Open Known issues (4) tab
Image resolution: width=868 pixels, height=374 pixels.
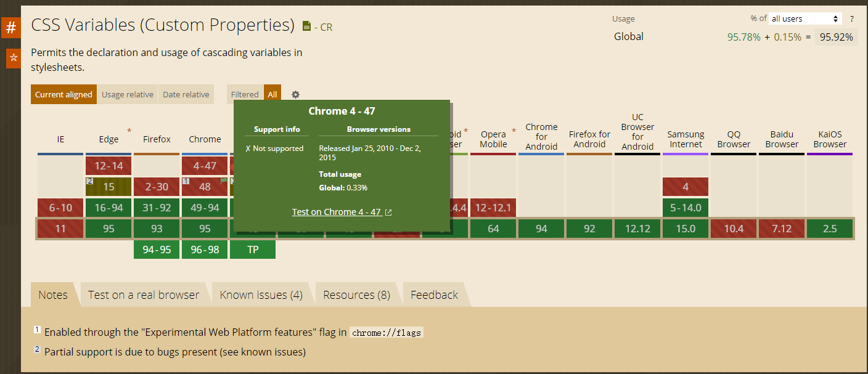tap(261, 295)
